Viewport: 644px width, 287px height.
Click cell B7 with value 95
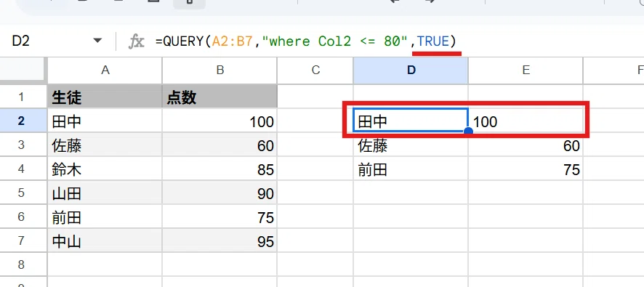(220, 241)
